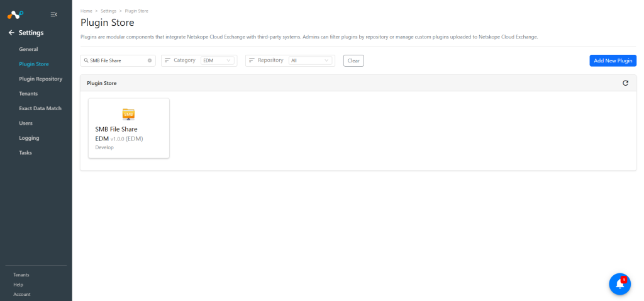The width and height of the screenshot is (644, 301).
Task: Clear the search text with x icon
Action: (x=150, y=60)
